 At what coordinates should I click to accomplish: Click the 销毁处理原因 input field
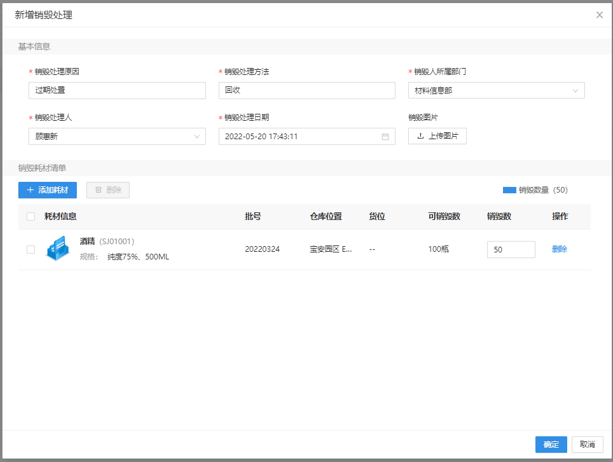point(117,90)
